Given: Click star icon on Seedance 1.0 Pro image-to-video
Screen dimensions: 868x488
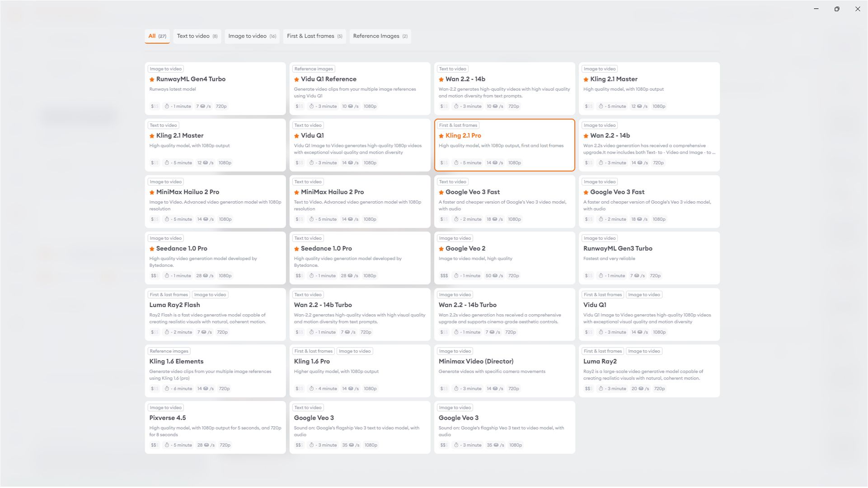Looking at the screenshot, I should (152, 249).
